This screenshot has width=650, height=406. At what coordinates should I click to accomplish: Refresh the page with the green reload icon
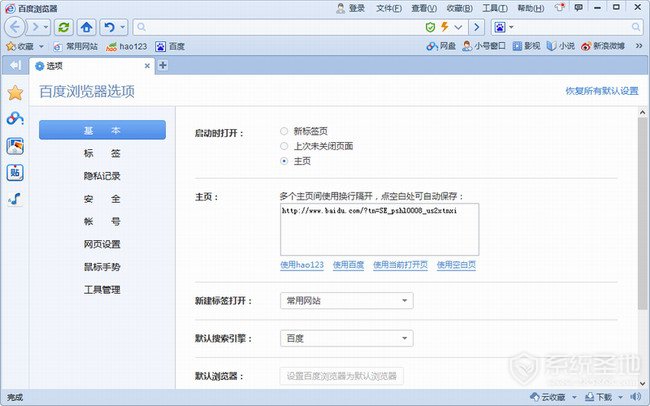tap(63, 27)
